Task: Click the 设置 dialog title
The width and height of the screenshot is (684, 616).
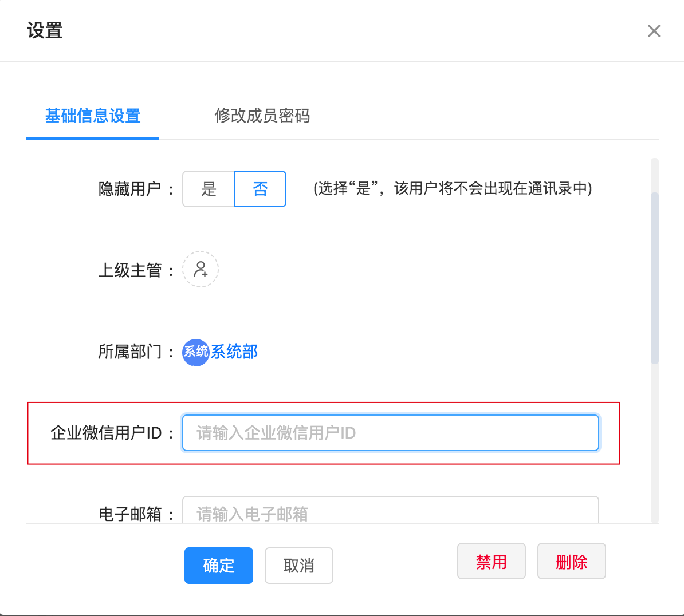Action: tap(45, 30)
